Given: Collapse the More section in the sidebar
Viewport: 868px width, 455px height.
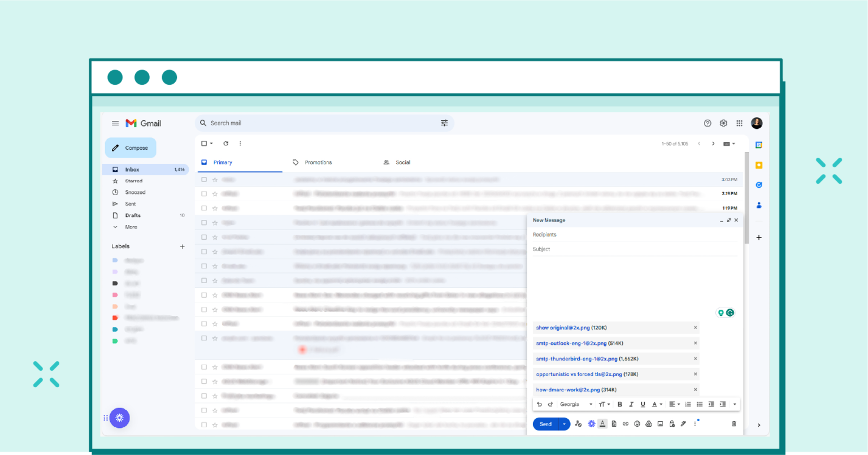Looking at the screenshot, I should pos(131,227).
